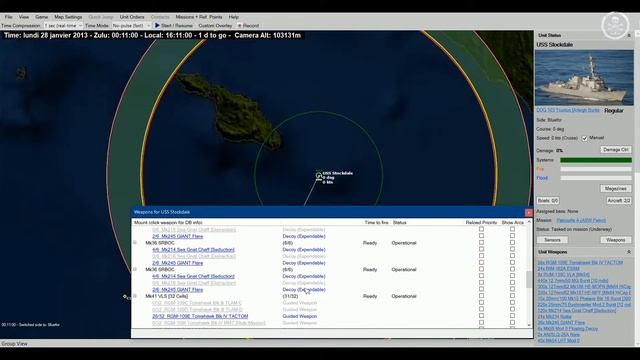Check Reload Priority for 0/32 Tomahawk MMT row
This screenshot has width=640, height=360.
coord(481,323)
